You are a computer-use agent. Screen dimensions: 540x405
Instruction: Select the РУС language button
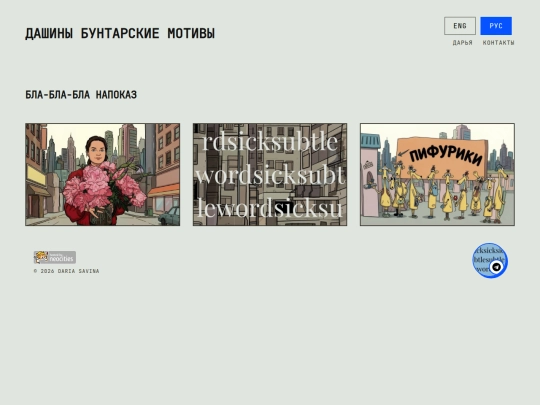pos(496,26)
